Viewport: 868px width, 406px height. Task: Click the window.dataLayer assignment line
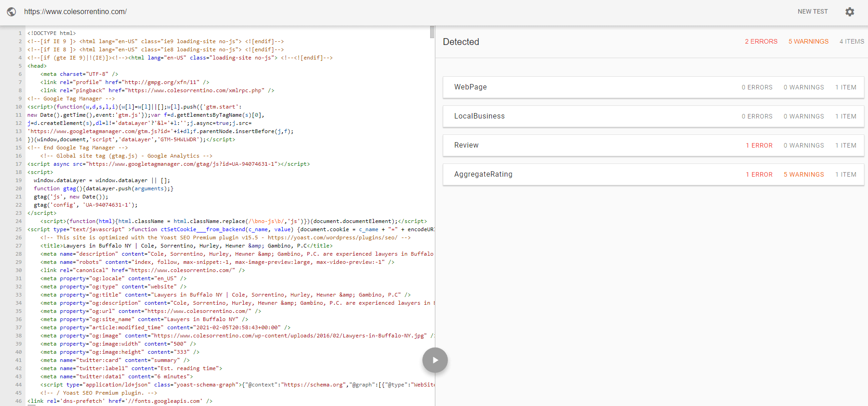[x=102, y=180]
